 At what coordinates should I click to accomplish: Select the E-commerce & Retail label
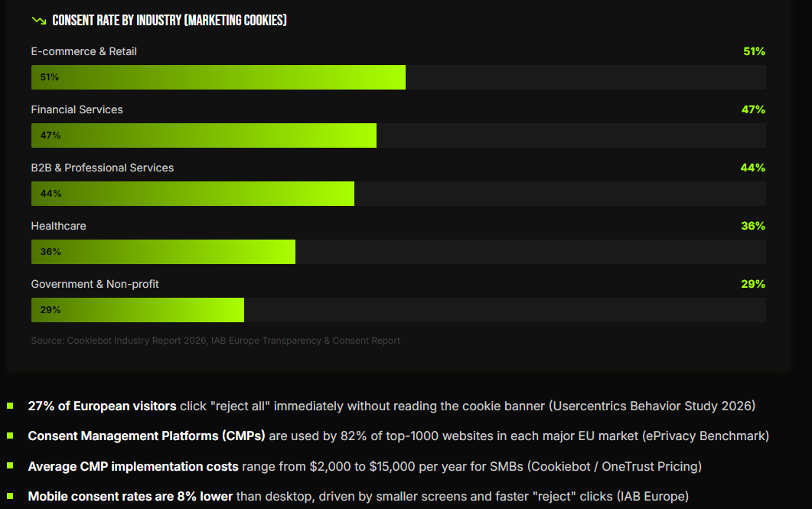[84, 51]
